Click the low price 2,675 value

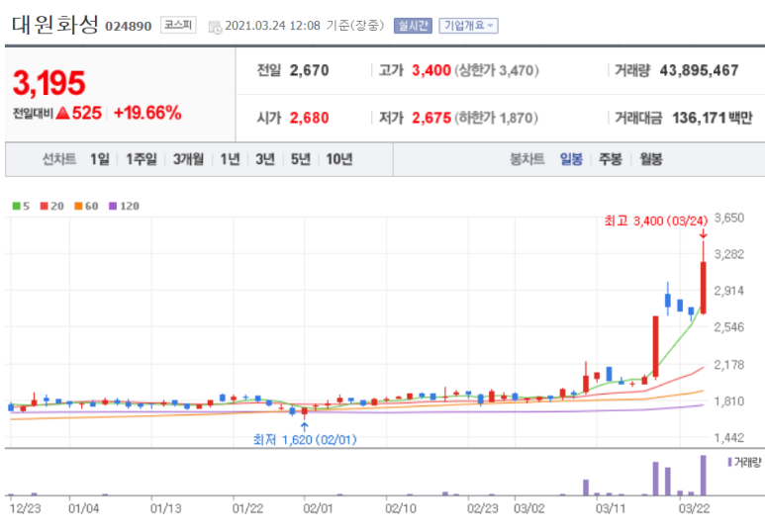coord(431,118)
